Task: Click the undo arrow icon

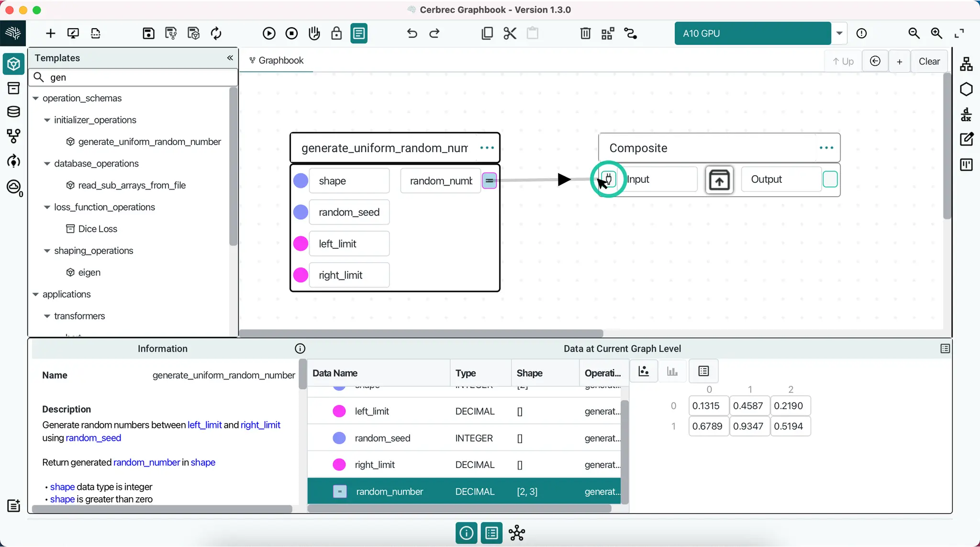Action: coord(412,33)
